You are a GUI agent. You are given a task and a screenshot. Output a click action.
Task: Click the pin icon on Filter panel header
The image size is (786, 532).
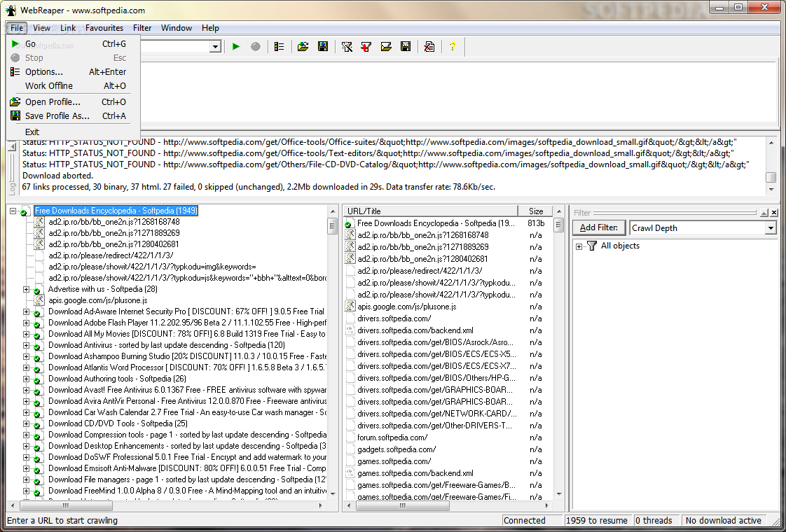point(764,212)
